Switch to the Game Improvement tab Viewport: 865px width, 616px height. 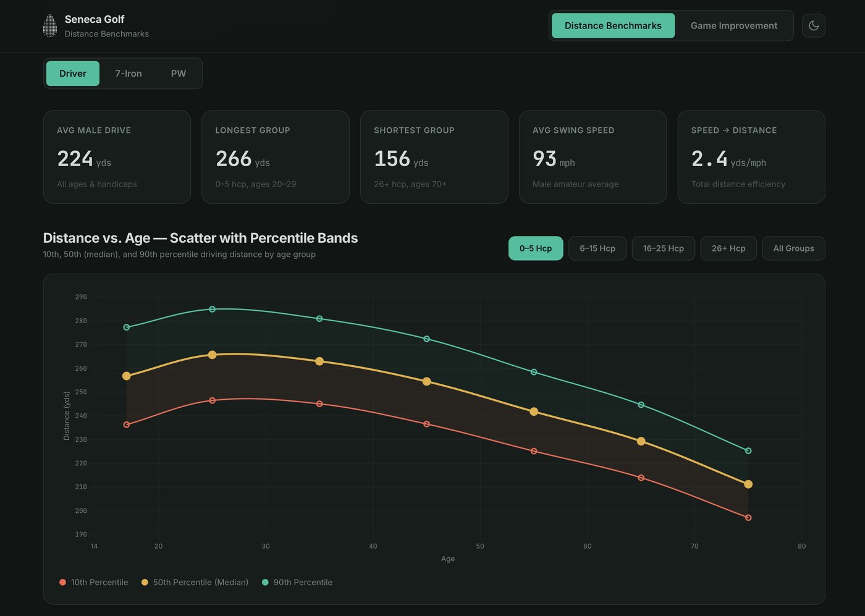(x=734, y=26)
